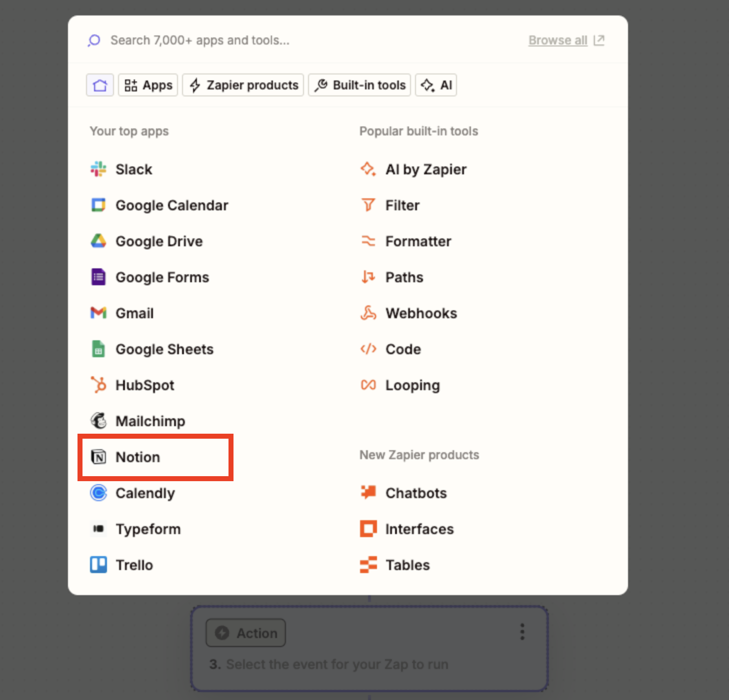Screen dimensions: 729x700
Task: Choose the Webhooks tool
Action: [408, 313]
